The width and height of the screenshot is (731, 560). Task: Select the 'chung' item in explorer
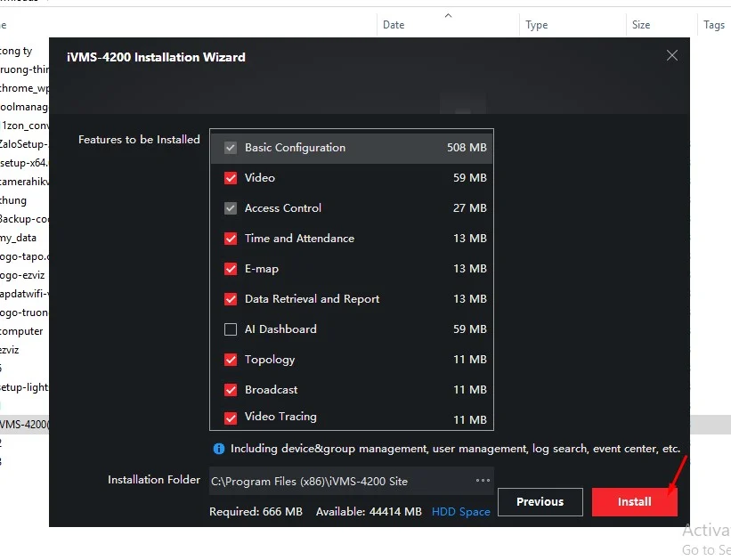[13, 200]
